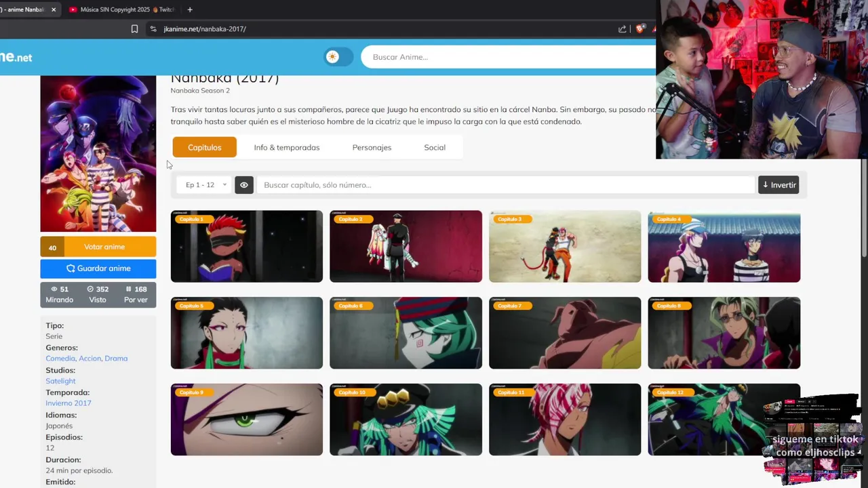
Task: Click the Mirando counter with eye icon
Action: pyautogui.click(x=60, y=294)
